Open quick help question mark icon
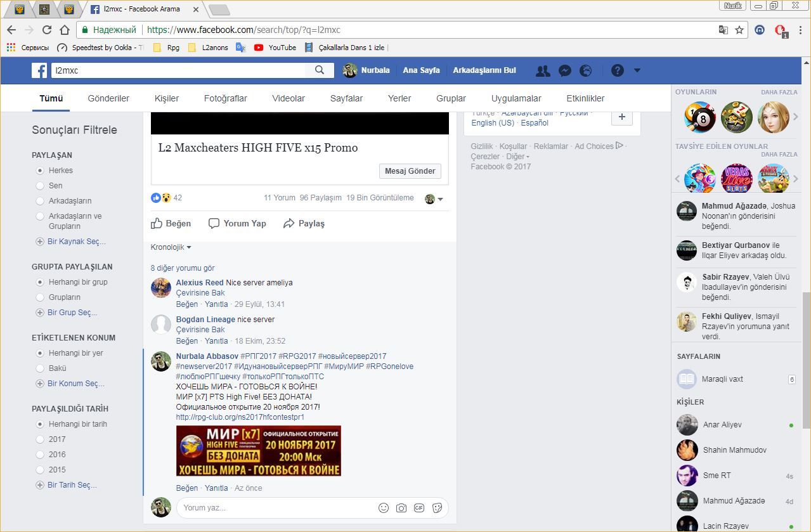Viewport: 811px width, 532px height. click(x=617, y=70)
